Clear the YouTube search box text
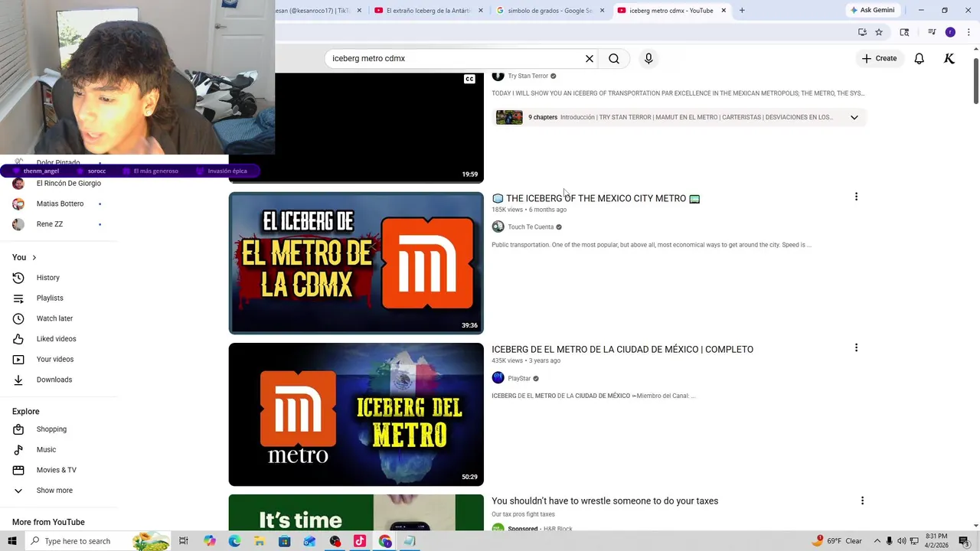 pos(590,58)
